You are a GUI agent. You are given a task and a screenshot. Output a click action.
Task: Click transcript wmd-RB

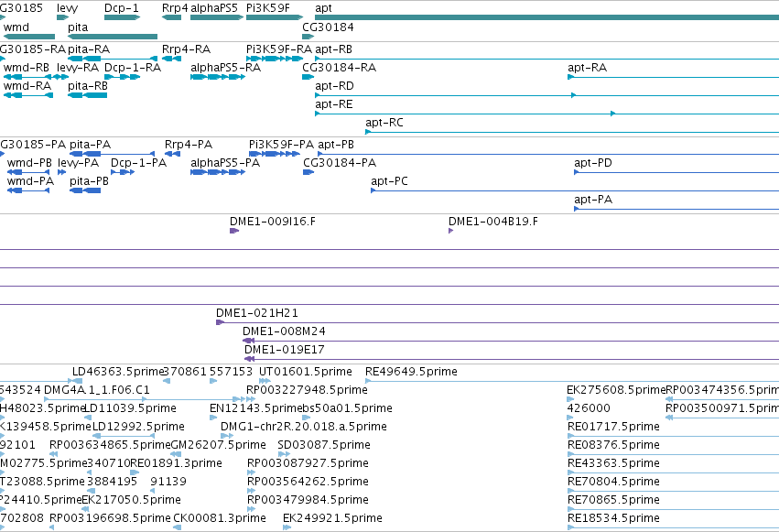(x=27, y=68)
